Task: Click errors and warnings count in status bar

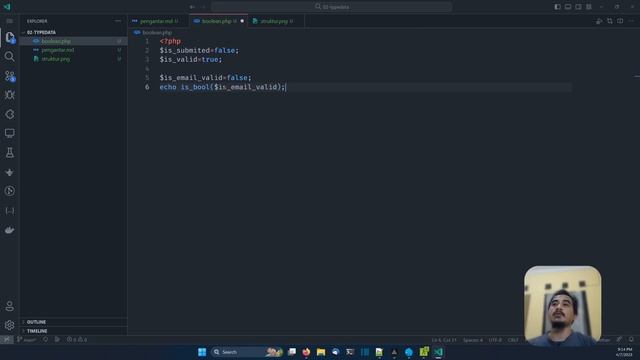Action: pyautogui.click(x=77, y=340)
